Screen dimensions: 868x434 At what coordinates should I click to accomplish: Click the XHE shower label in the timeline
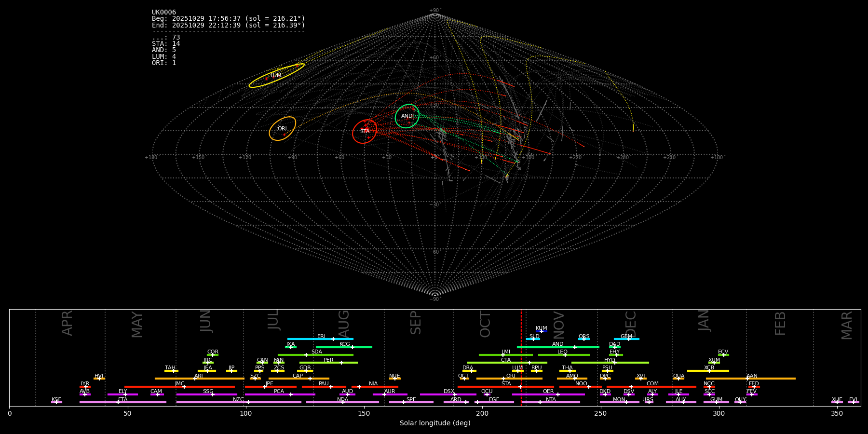[837, 400]
